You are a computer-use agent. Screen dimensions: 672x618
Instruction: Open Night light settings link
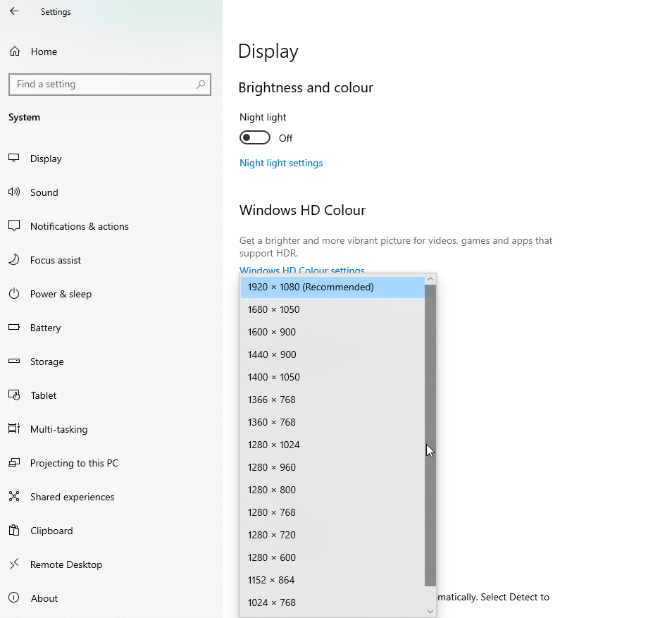pyautogui.click(x=281, y=163)
